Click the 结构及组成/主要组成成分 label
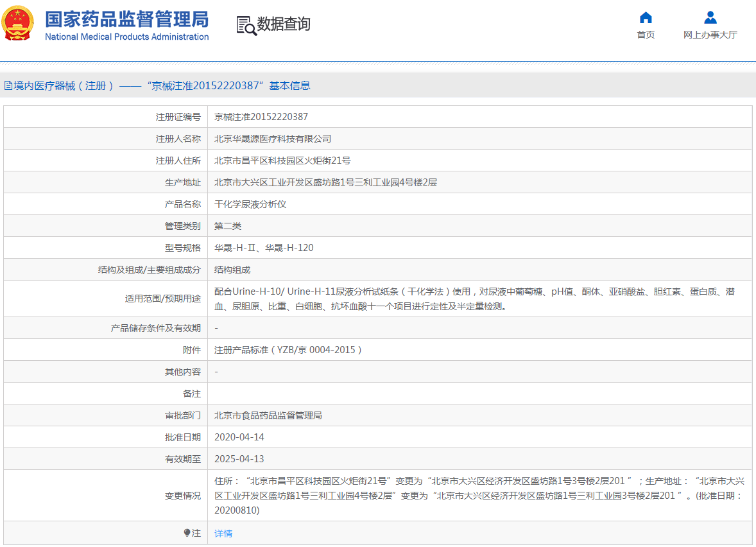The width and height of the screenshot is (756, 547). pyautogui.click(x=150, y=270)
